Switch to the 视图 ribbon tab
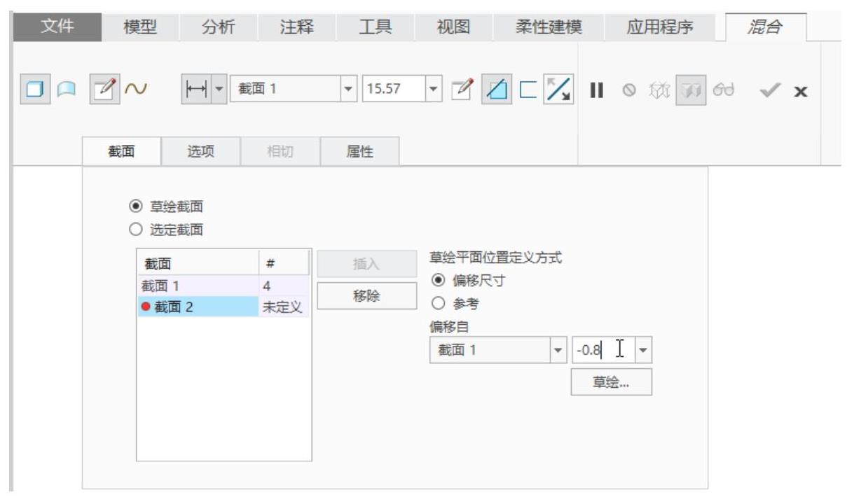 [x=453, y=28]
